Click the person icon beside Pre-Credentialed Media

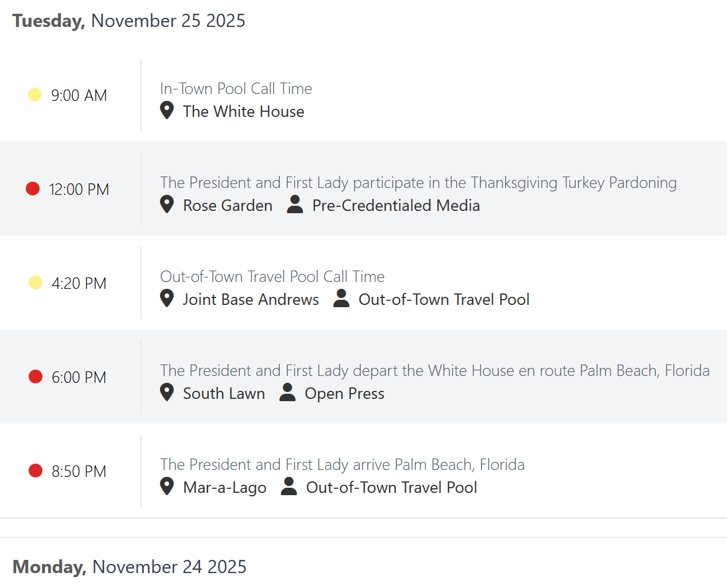click(295, 204)
